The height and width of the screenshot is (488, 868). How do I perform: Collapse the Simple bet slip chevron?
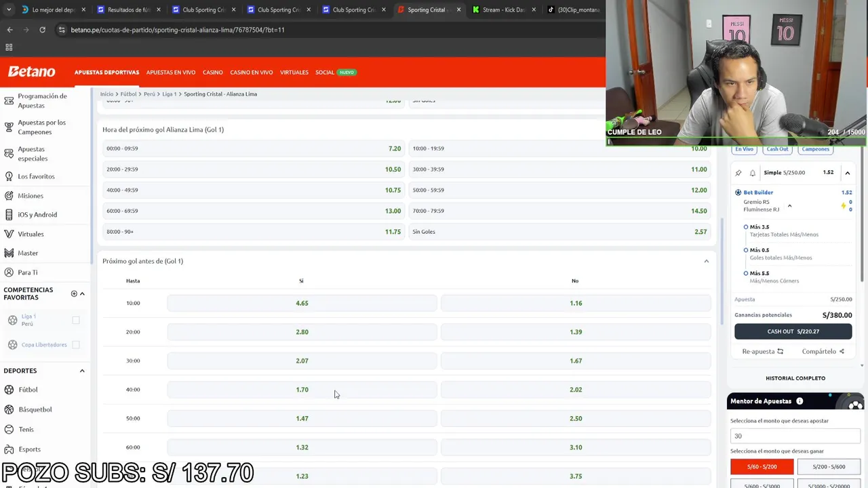(847, 173)
